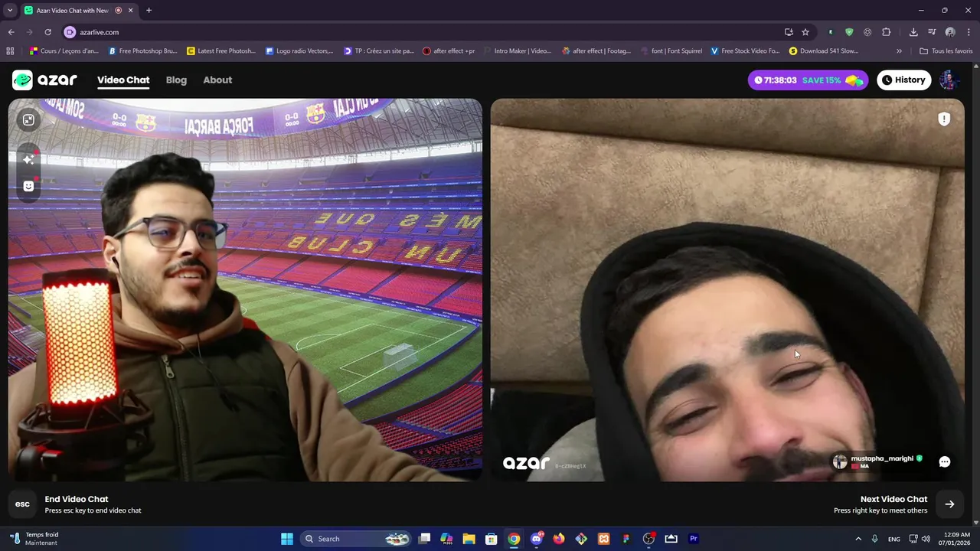Open Microsoft Store from the taskbar

[x=492, y=539]
